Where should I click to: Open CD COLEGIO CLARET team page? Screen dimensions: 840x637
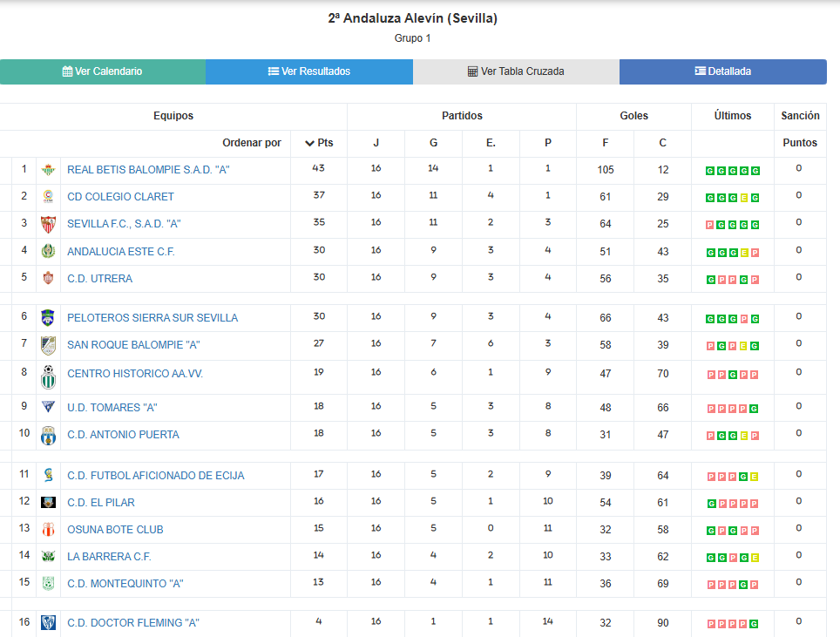coord(120,197)
